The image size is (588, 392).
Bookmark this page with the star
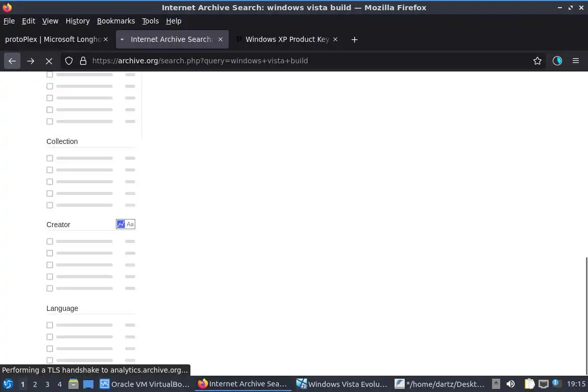tap(537, 61)
